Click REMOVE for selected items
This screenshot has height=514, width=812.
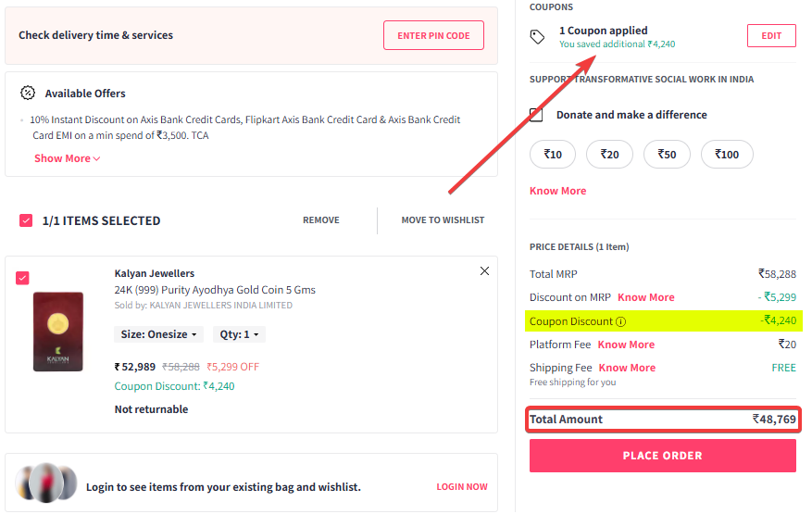pyautogui.click(x=320, y=220)
